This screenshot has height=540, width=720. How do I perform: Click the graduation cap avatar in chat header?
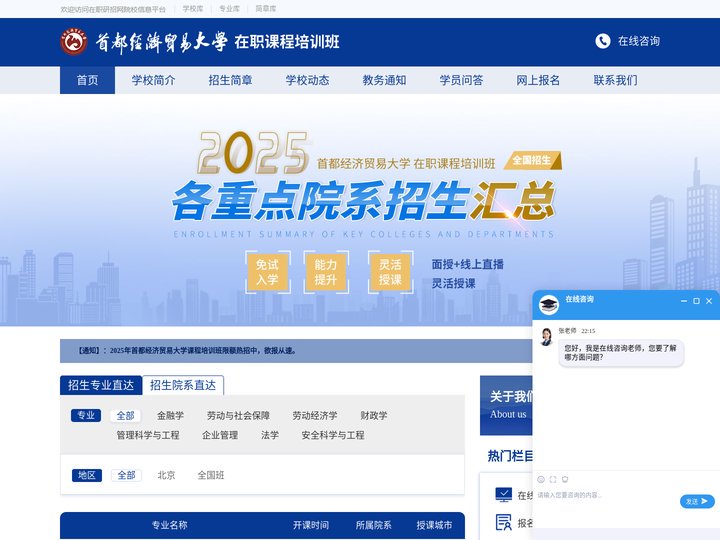click(x=548, y=305)
